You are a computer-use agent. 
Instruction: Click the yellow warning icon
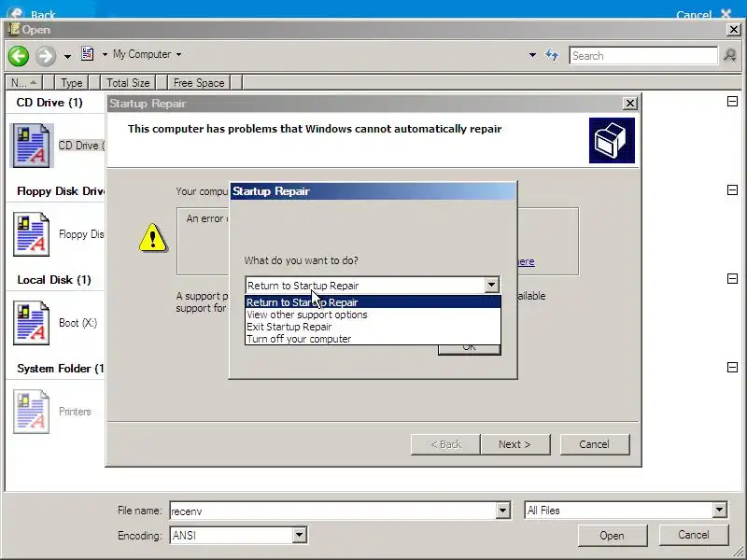tap(153, 238)
